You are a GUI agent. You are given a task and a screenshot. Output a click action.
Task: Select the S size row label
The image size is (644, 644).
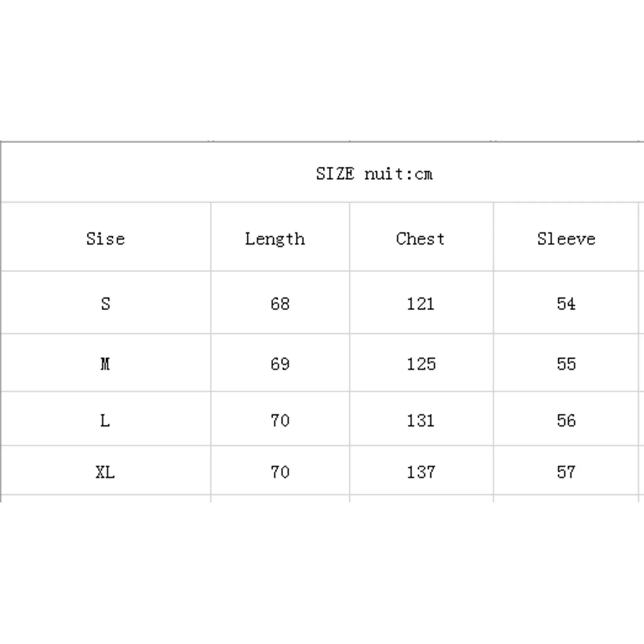pos(105,304)
